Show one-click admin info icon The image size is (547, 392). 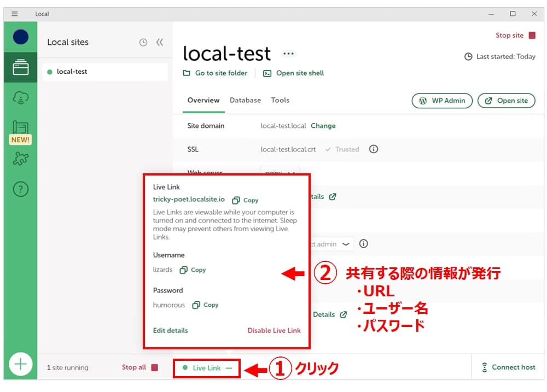[x=364, y=244]
